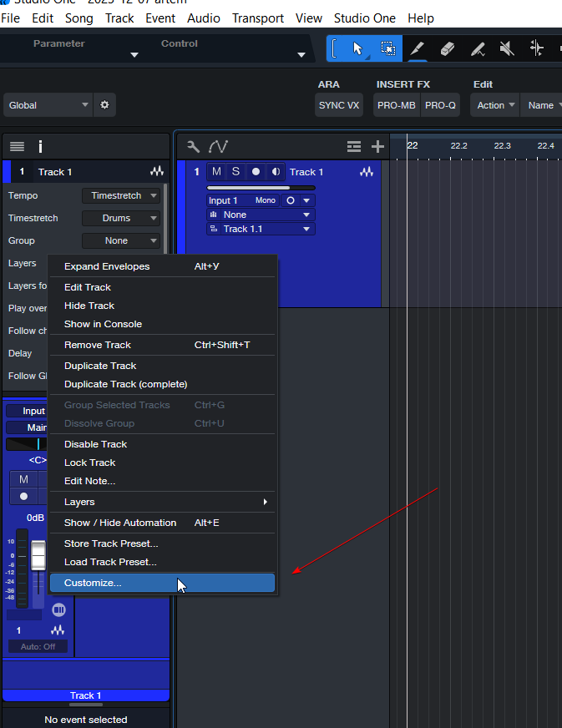Image resolution: width=562 pixels, height=728 pixels.
Task: Click the PRO-Q insert button
Action: coord(440,105)
